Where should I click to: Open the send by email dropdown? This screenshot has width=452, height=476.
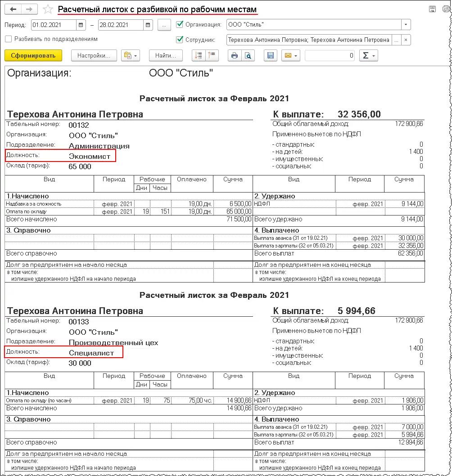point(291,55)
